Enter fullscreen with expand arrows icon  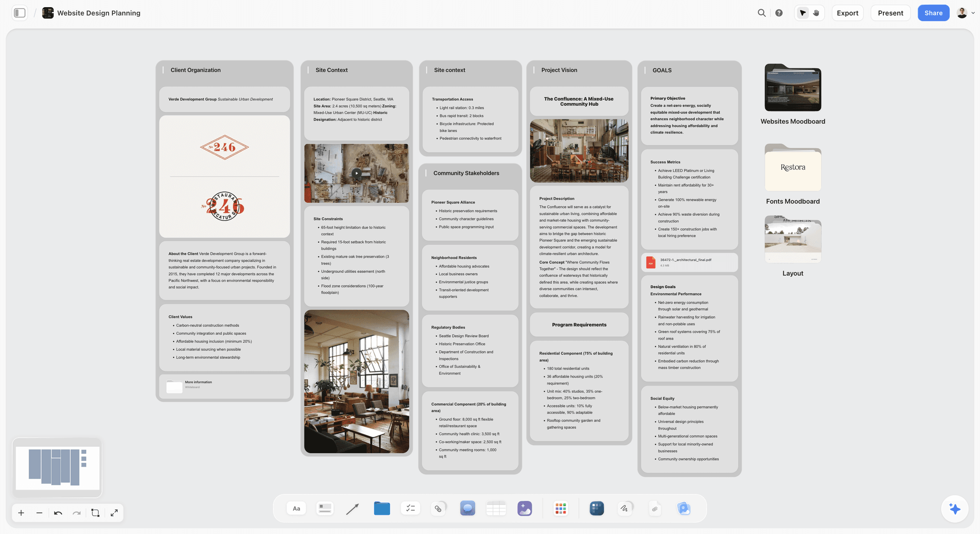[114, 513]
